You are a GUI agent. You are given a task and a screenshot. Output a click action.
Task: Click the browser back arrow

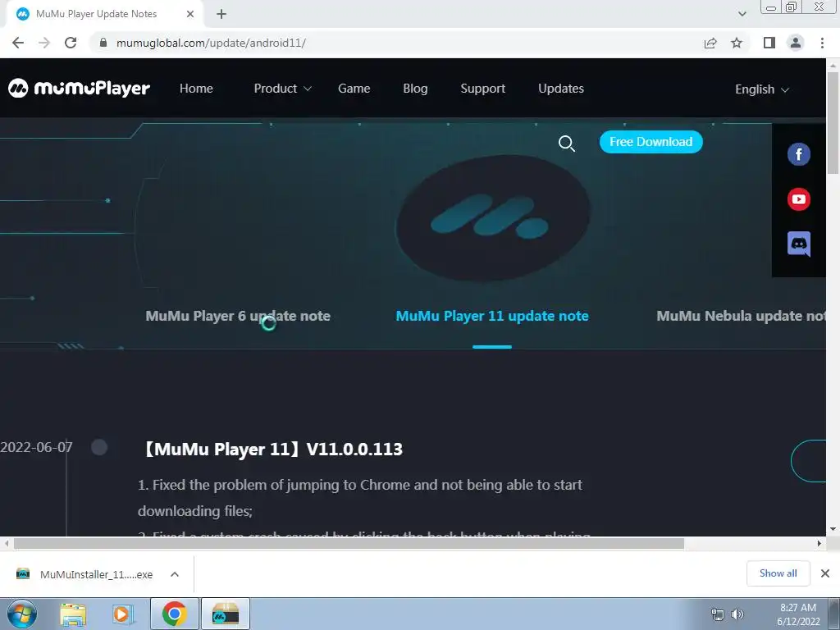[18, 43]
